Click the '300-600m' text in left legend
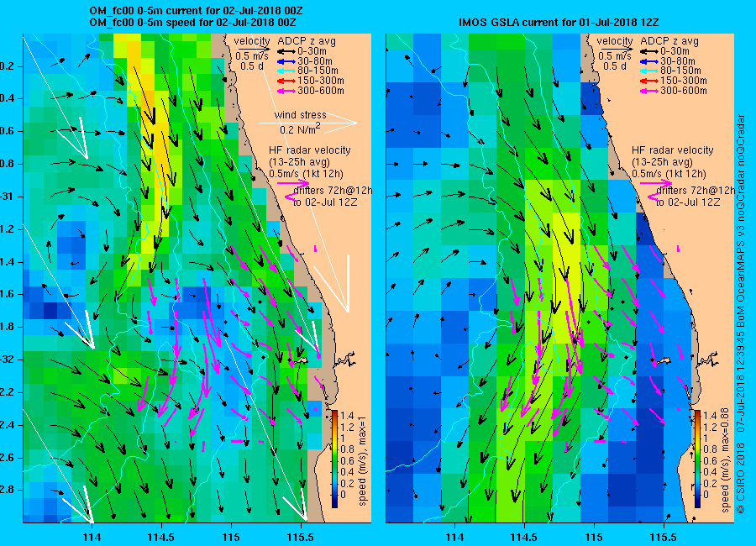Screen dimensions: 756x546 click(x=321, y=91)
